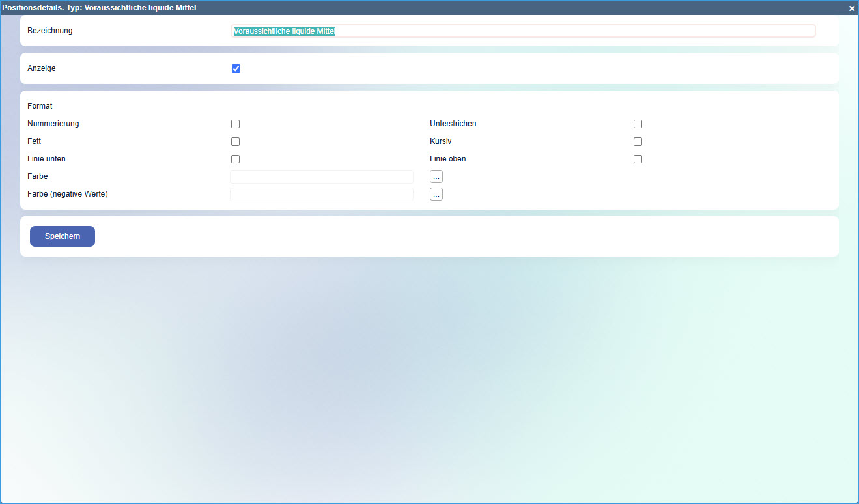Viewport: 859px width, 504px height.
Task: Open the color picker for Farbe
Action: click(x=436, y=176)
